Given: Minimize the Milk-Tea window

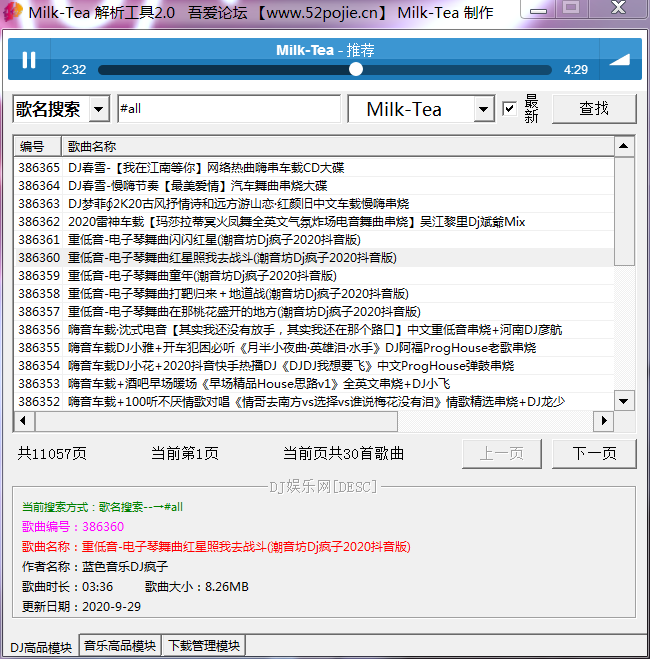Looking at the screenshot, I should coord(538,9).
